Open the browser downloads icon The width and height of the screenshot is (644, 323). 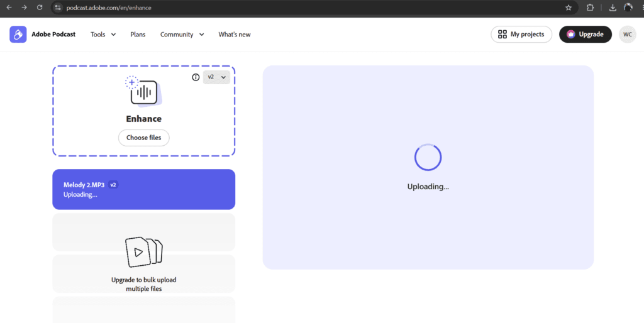tap(613, 8)
